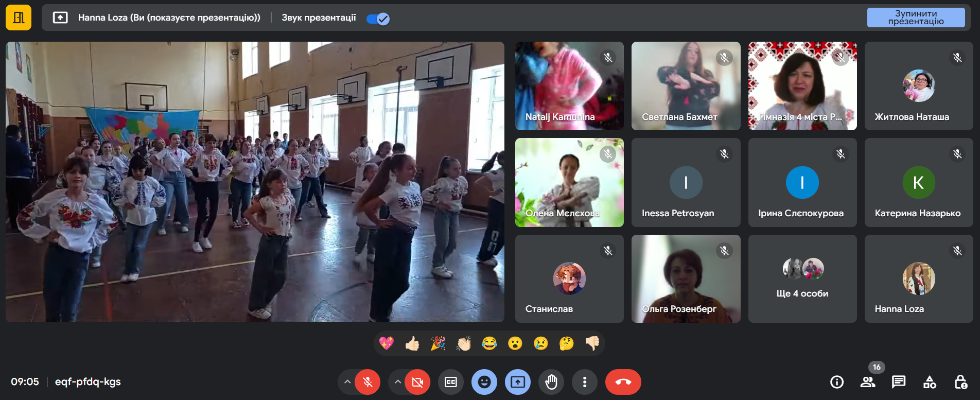Click the raise hand icon
Screen dimensions: 980x400
point(551,382)
